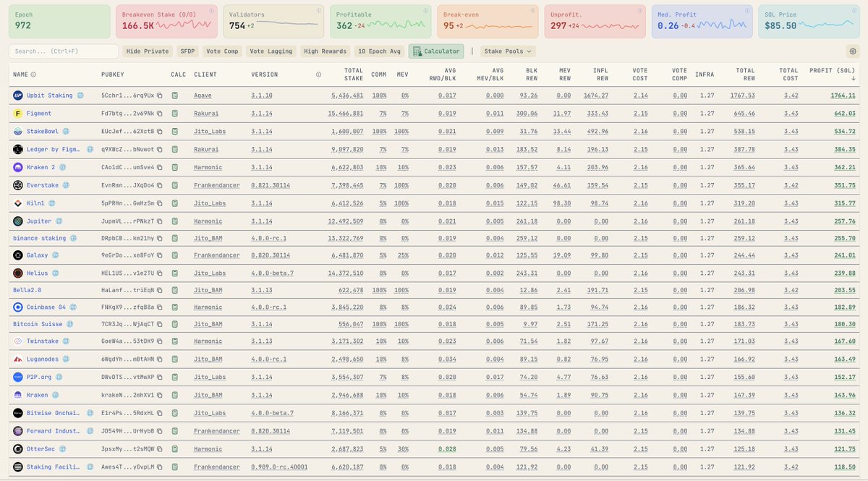Click the Frankendancer client for Galaxy
This screenshot has height=481, width=868.
pyautogui.click(x=217, y=255)
